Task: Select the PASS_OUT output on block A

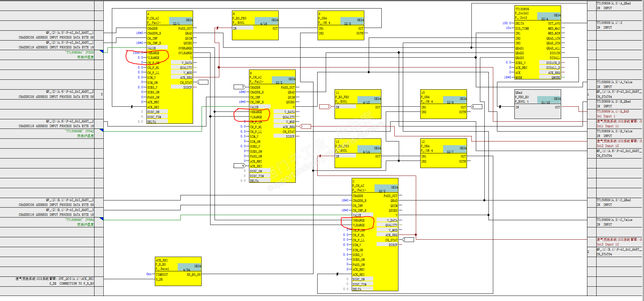Action: pyautogui.click(x=185, y=29)
